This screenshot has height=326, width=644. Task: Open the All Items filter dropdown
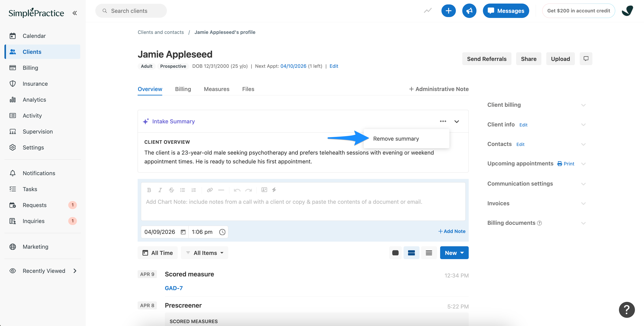[205, 253]
